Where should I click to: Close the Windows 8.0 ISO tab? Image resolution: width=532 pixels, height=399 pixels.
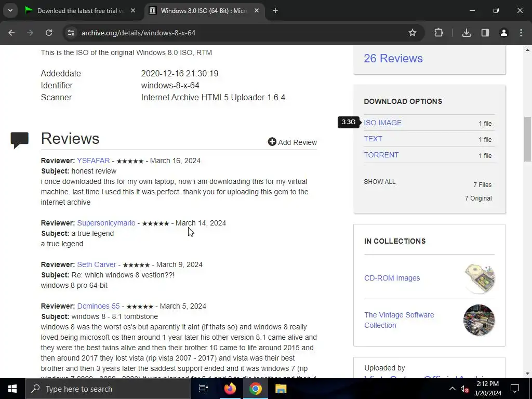tap(257, 11)
